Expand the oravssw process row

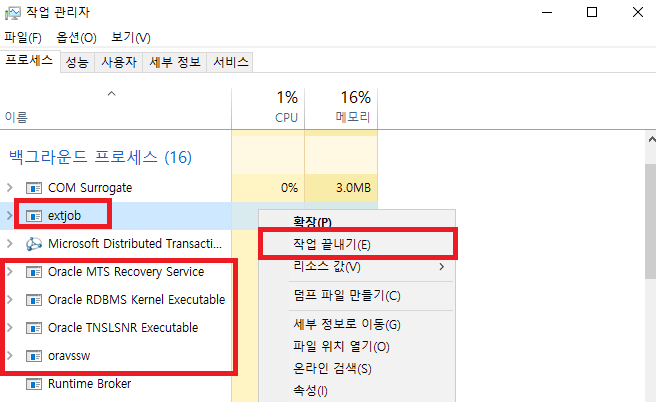10,356
